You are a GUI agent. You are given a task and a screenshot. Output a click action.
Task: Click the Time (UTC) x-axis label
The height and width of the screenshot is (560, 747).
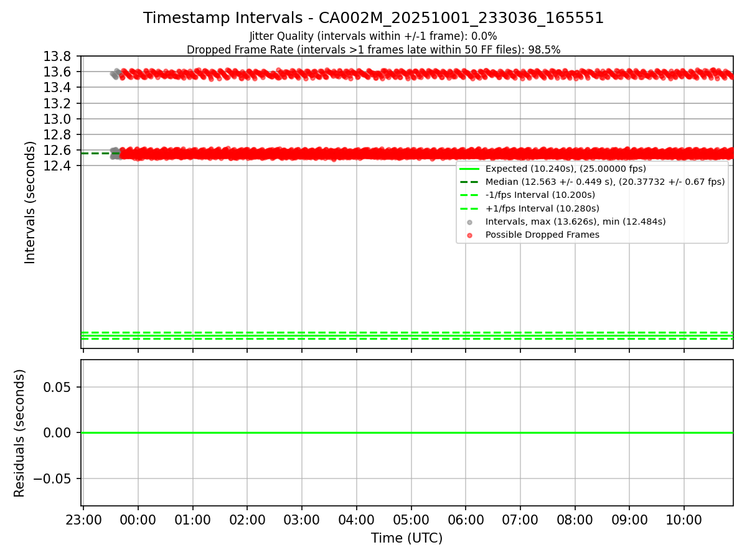pos(406,538)
